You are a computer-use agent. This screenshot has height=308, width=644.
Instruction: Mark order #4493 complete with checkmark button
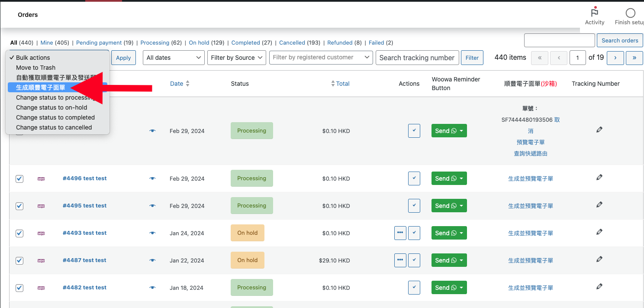coord(414,233)
